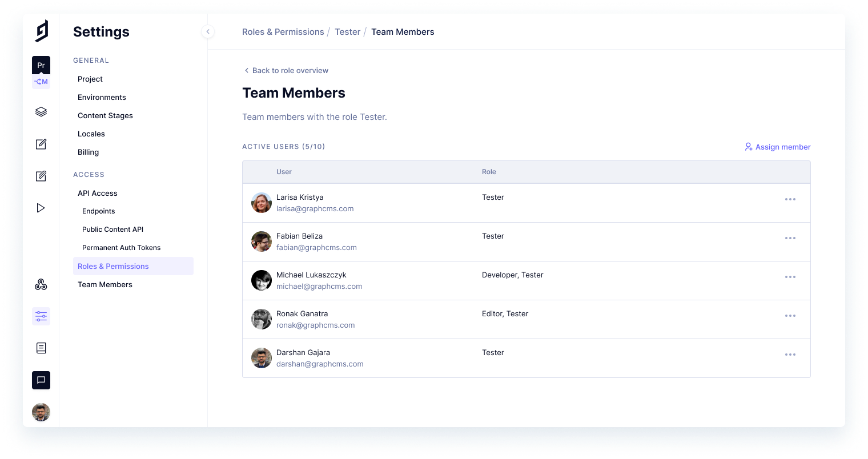Screen dimensions: 868x459
Task: Open API Access settings
Action: click(98, 193)
